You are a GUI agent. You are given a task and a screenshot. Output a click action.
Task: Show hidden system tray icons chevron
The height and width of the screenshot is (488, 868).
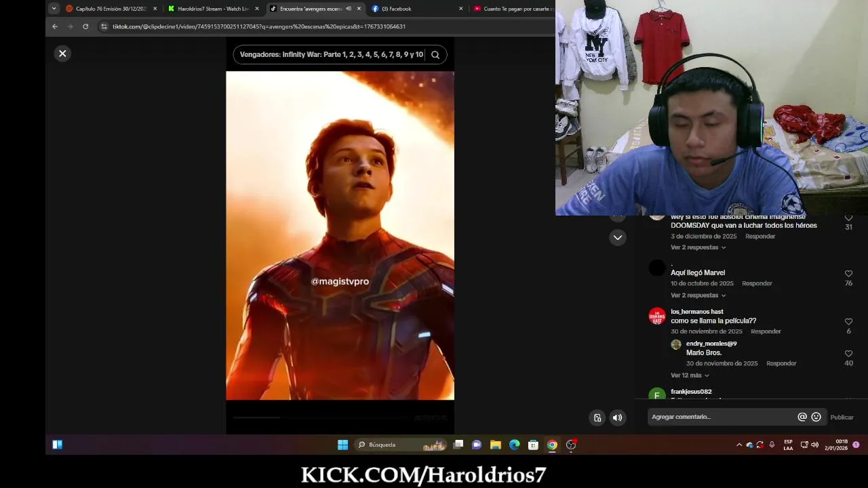click(x=739, y=445)
